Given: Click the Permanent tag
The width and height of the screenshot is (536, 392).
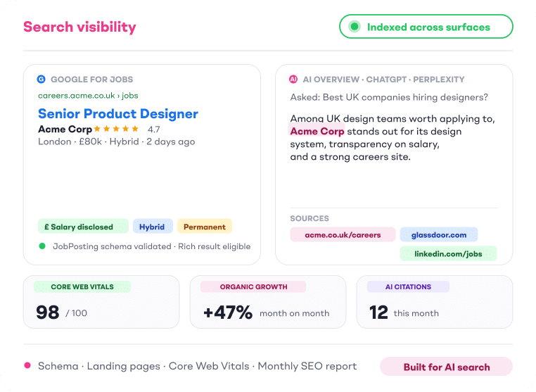Looking at the screenshot, I should point(205,227).
